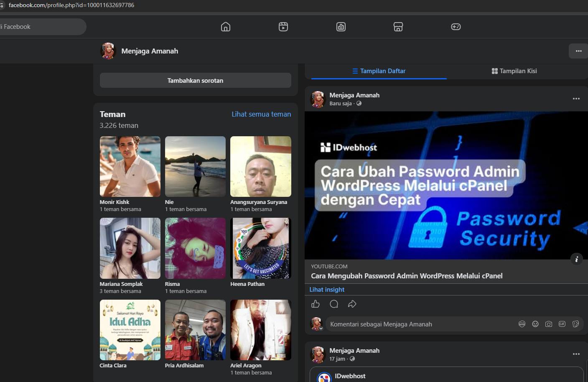Click the link info icon on video preview
588x382 pixels.
click(x=576, y=259)
